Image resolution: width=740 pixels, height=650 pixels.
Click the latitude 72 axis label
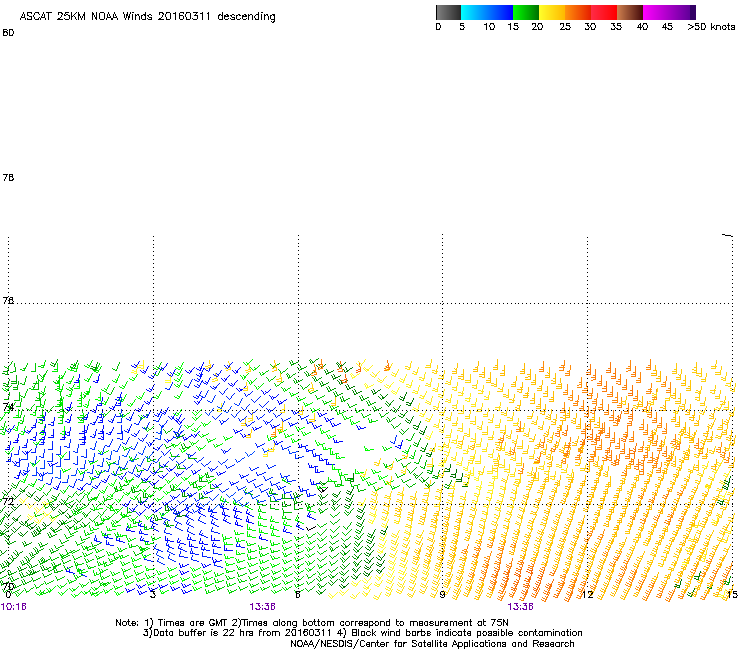8,501
